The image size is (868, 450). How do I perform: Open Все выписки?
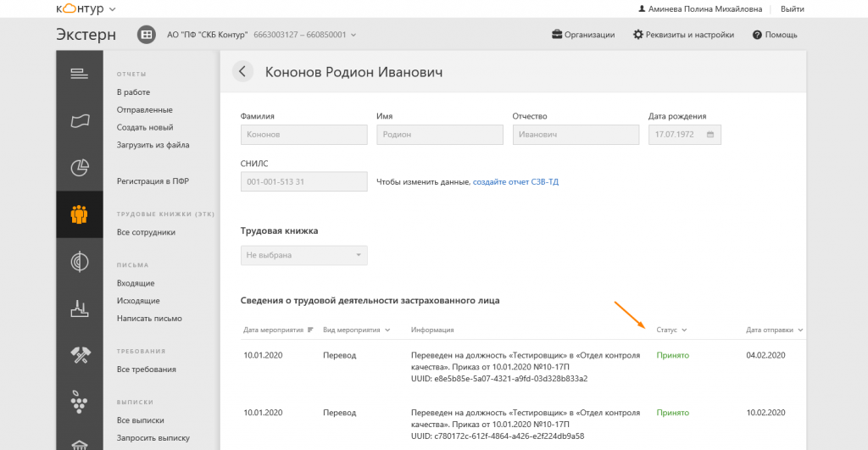tap(141, 420)
